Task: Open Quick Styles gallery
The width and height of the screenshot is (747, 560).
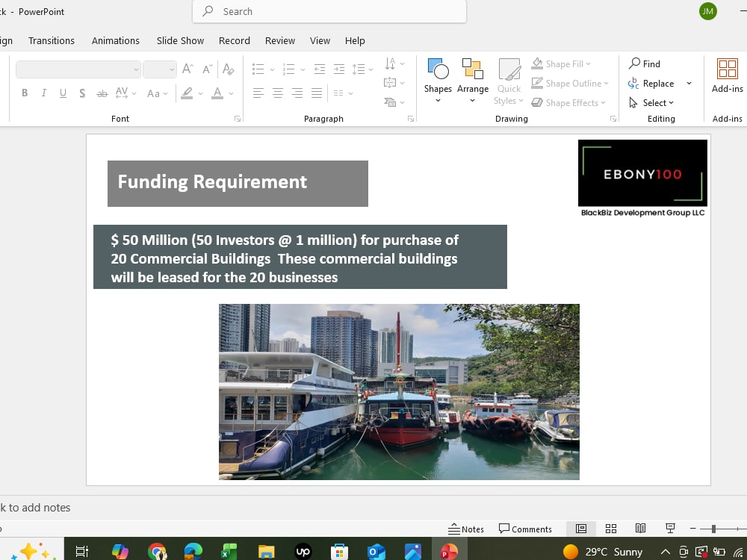Action: 509,81
